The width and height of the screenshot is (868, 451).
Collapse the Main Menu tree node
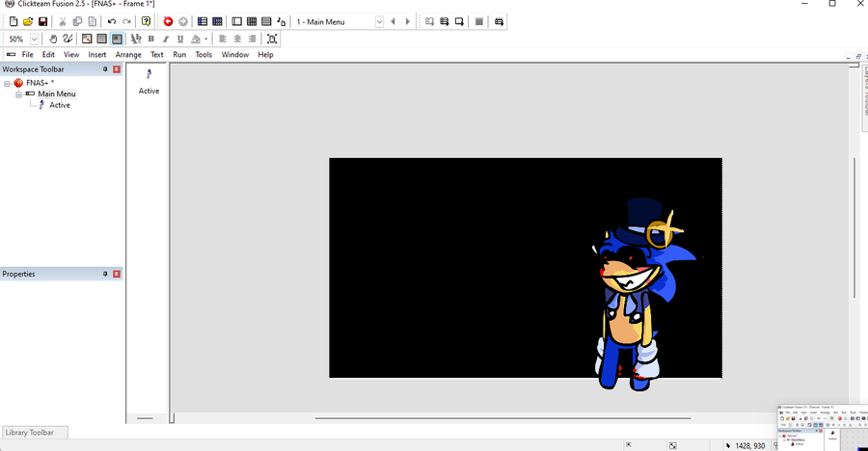[19, 94]
